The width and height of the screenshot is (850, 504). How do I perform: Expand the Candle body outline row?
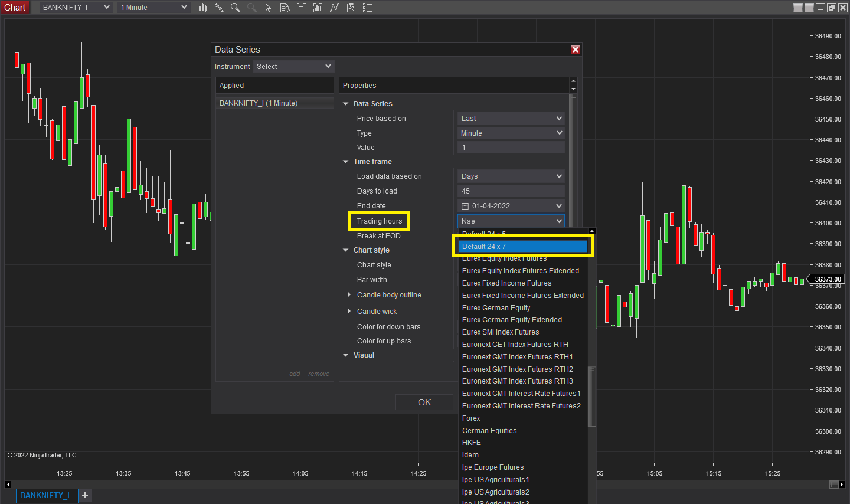349,295
